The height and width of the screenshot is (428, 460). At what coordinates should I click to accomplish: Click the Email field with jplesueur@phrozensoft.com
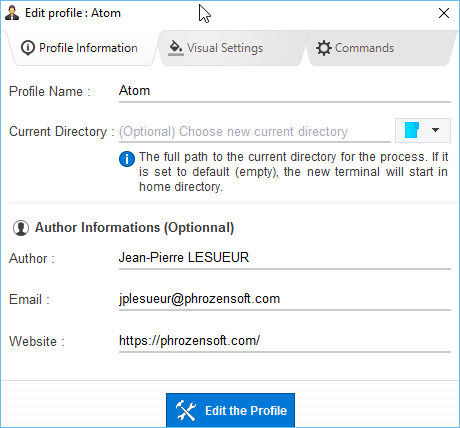click(x=285, y=299)
